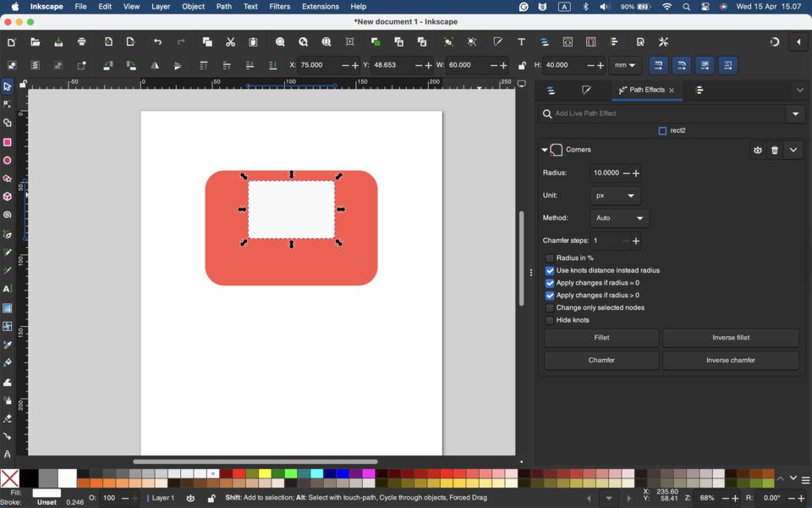Click the Undo arrow in the toolbar

(157, 42)
